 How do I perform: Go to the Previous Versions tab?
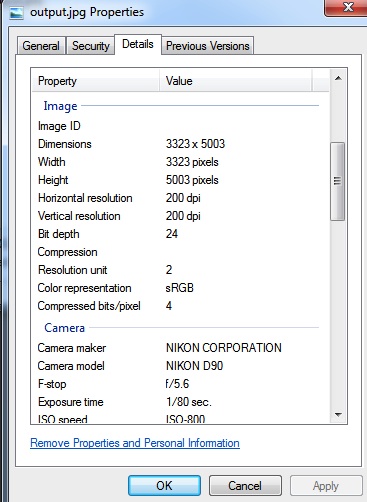pyautogui.click(x=208, y=46)
